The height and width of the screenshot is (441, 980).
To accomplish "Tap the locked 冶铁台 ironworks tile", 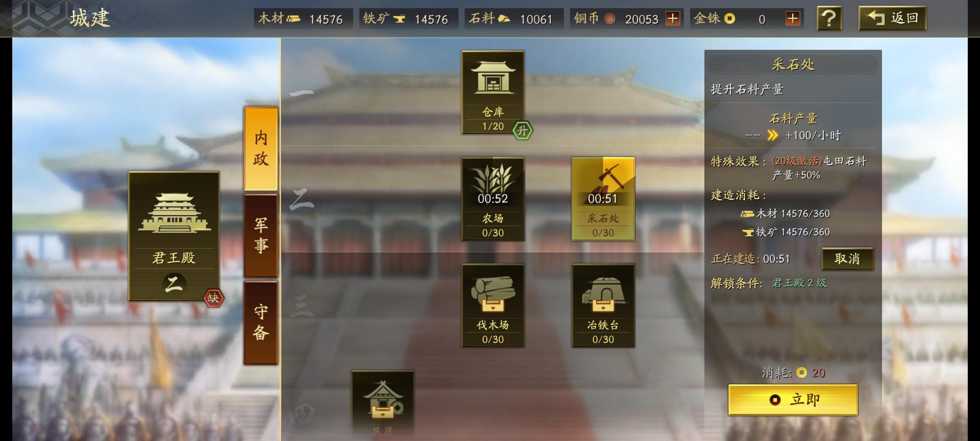I will pos(603,305).
